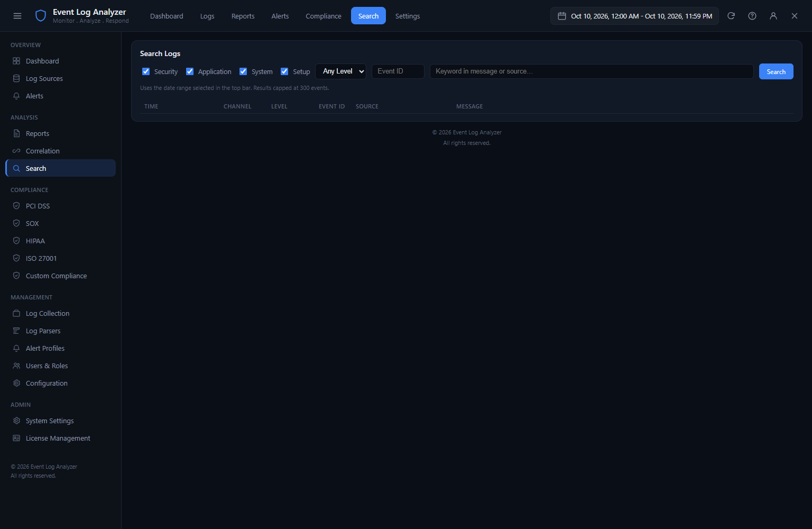Image resolution: width=812 pixels, height=529 pixels.
Task: Open the date range picker
Action: pos(634,16)
